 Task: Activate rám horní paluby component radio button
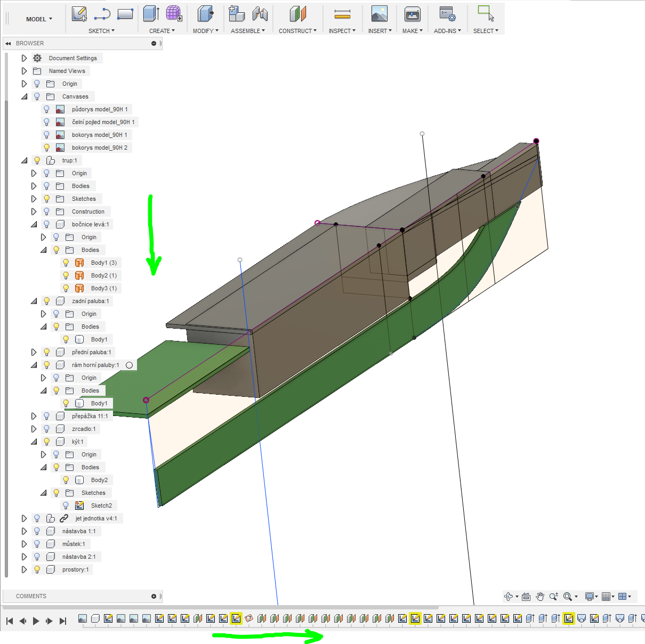[x=129, y=365]
